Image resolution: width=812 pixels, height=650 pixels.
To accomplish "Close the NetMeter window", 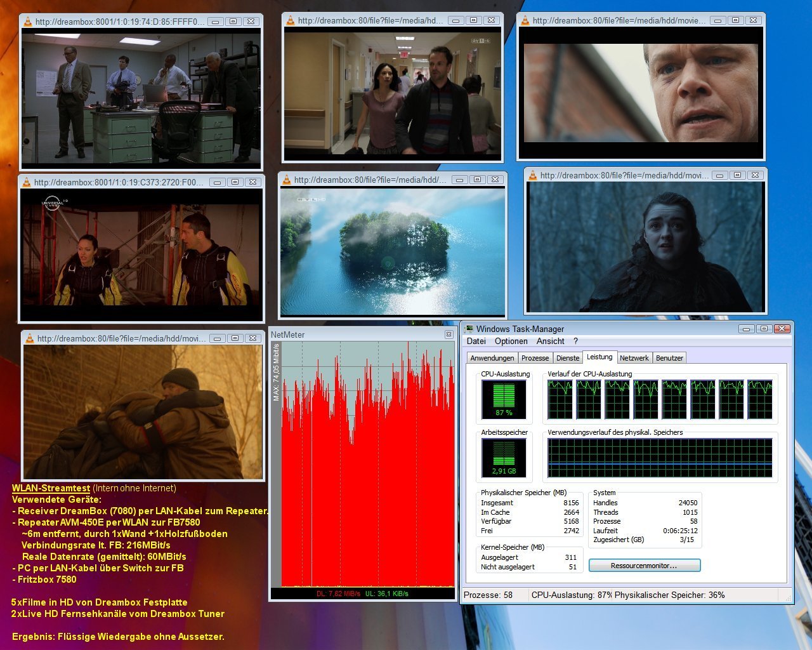I will (x=449, y=335).
